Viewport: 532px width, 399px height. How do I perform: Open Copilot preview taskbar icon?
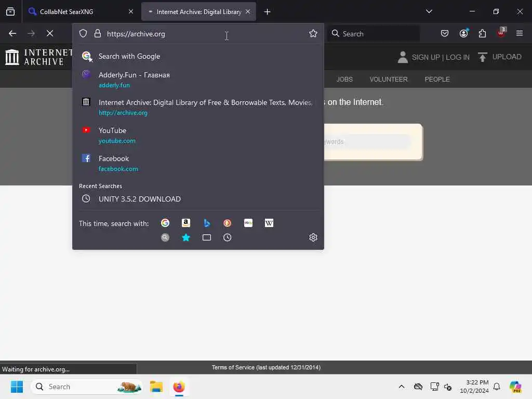[x=515, y=387]
